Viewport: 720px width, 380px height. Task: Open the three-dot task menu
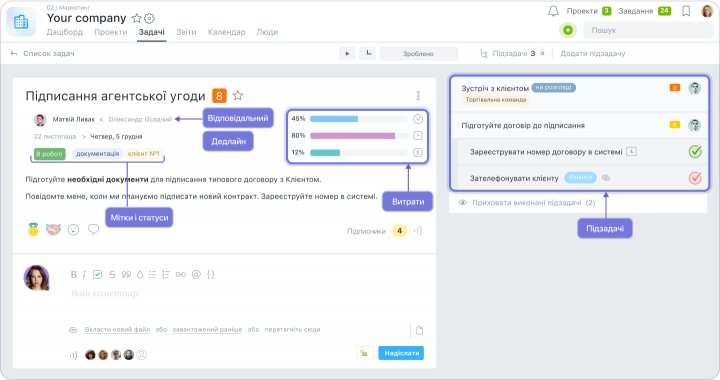click(x=418, y=95)
